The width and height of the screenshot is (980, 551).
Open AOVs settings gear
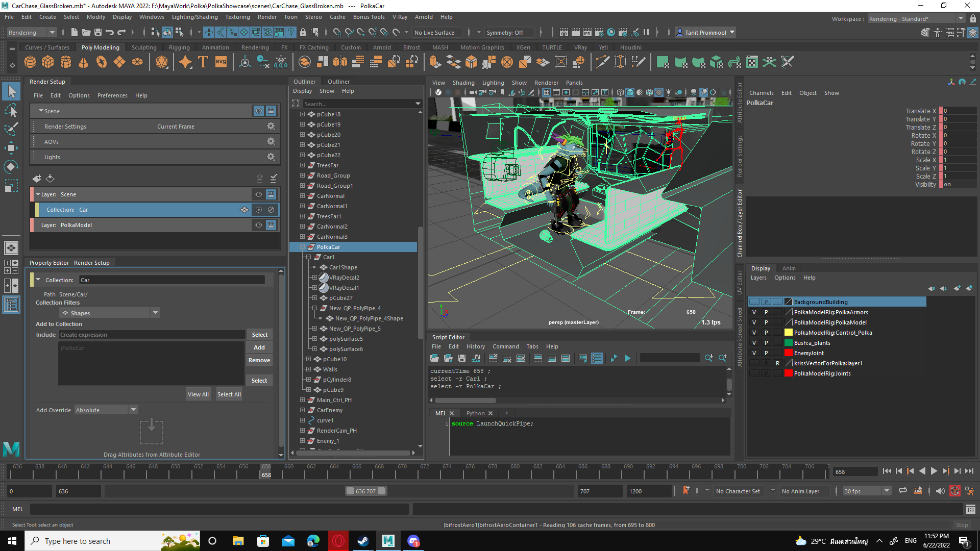(x=271, y=141)
